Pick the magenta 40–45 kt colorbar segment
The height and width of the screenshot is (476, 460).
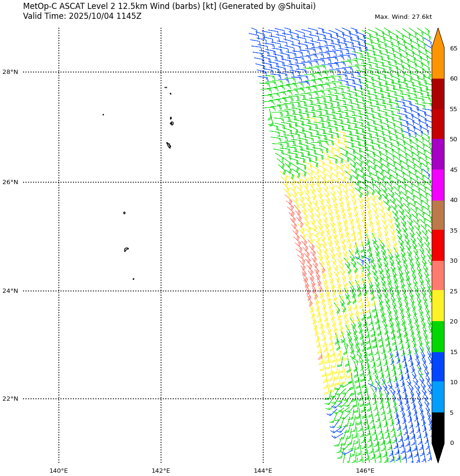click(438, 185)
